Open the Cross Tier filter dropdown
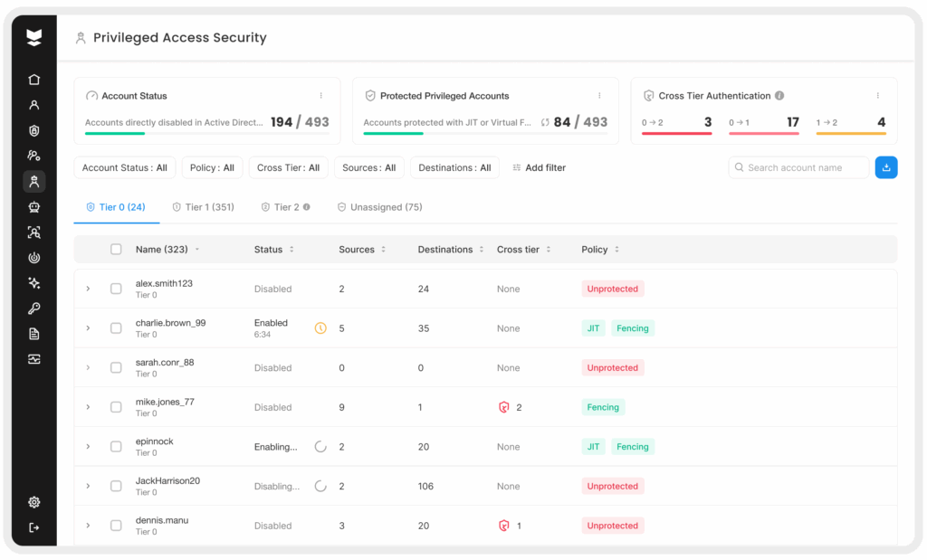Viewport: 927px width, 560px height. 288,167
